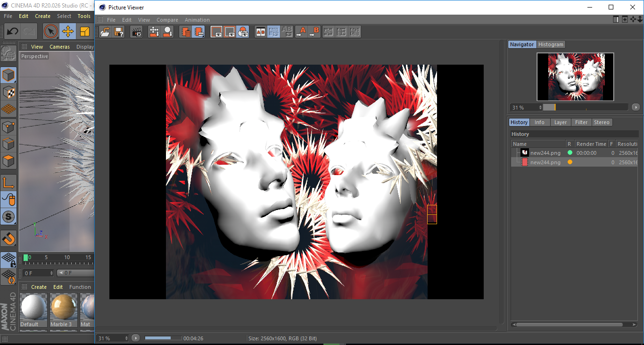Toggle the highlighted AB animate compare icon
This screenshot has width=644, height=345.
click(273, 32)
